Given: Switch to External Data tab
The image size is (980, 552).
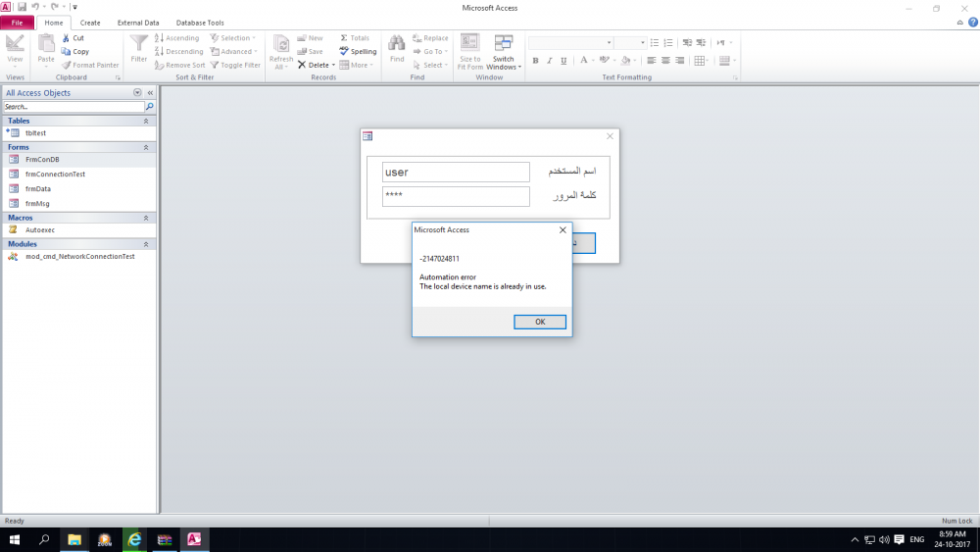Looking at the screenshot, I should point(138,23).
